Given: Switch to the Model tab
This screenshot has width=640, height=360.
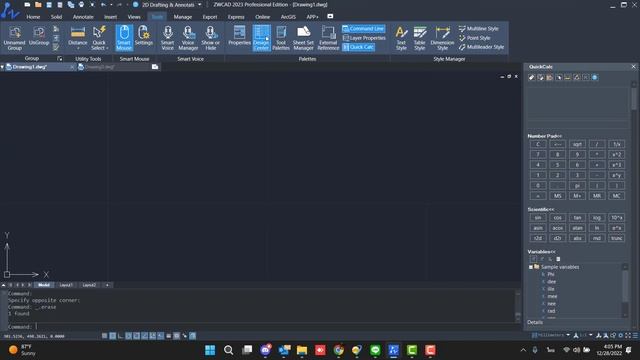Looking at the screenshot, I should pos(44,285).
